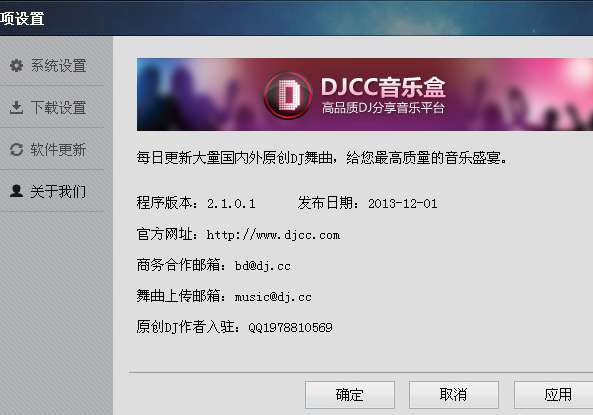Click the refresh icon beside 软件更新
This screenshot has width=593, height=415.
point(16,149)
